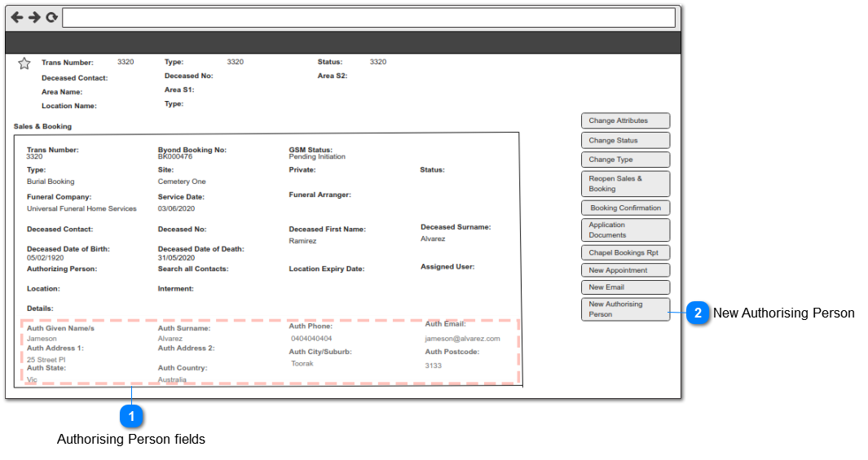This screenshot has height=460, width=868.
Task: Click the Interment label
Action: [x=175, y=288]
